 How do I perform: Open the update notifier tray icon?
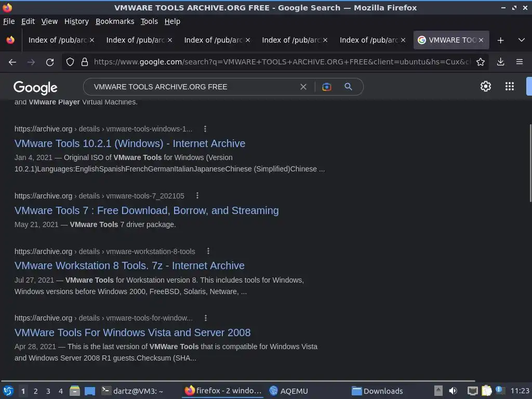click(500, 390)
